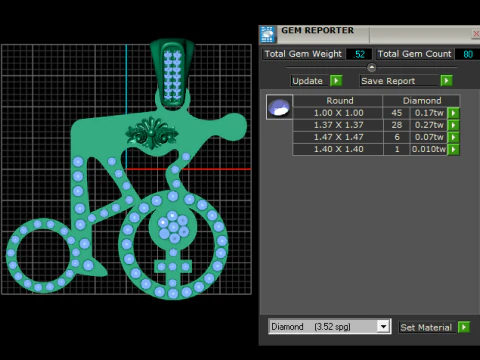Click the weight cell 0.010tw
Viewport: 480px width, 360px height.
coord(429,149)
